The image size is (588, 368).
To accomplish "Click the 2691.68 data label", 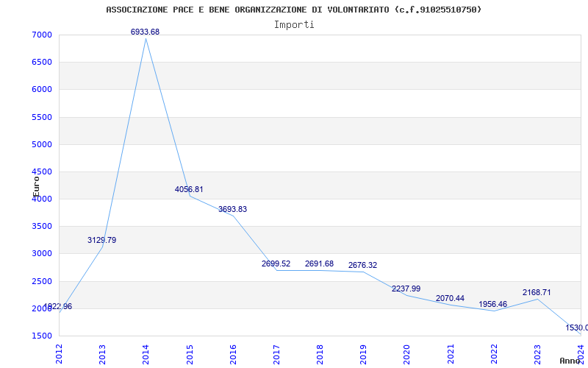I will [x=319, y=263].
